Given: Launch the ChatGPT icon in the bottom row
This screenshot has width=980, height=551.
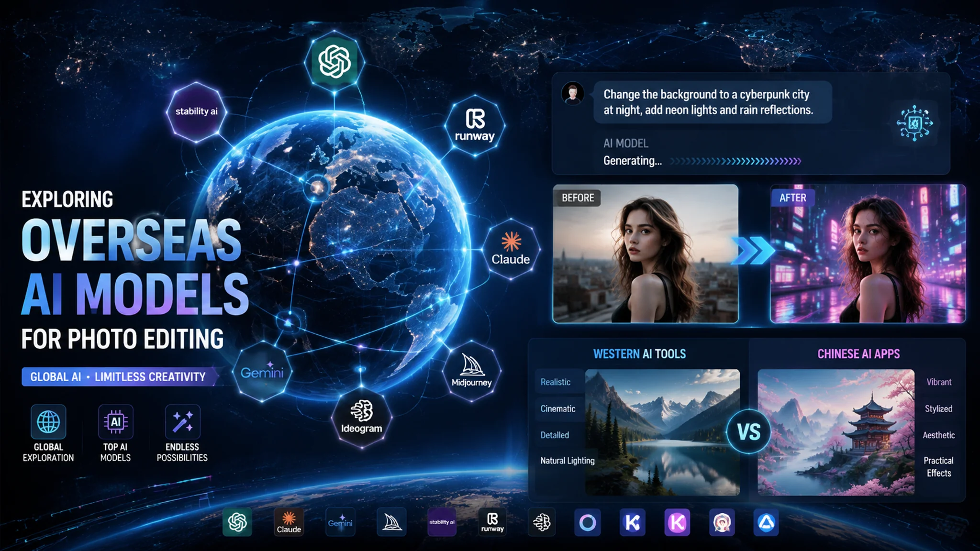Looking at the screenshot, I should coord(237,522).
